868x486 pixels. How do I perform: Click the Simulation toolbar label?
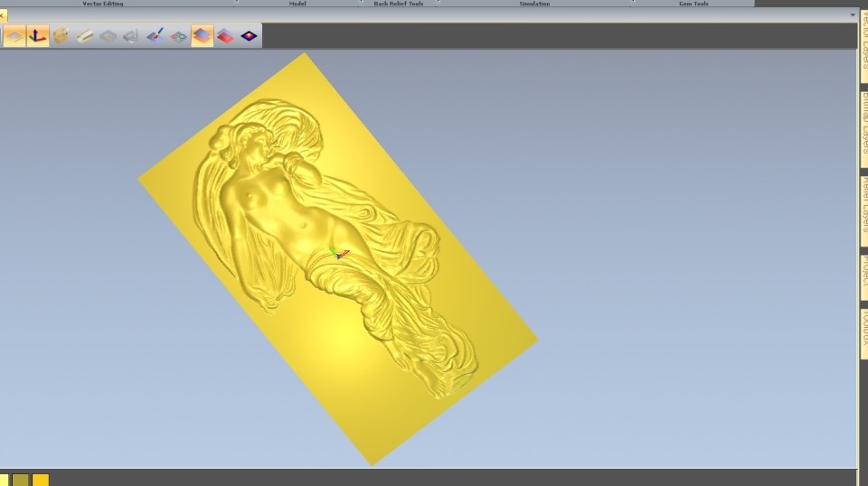534,4
